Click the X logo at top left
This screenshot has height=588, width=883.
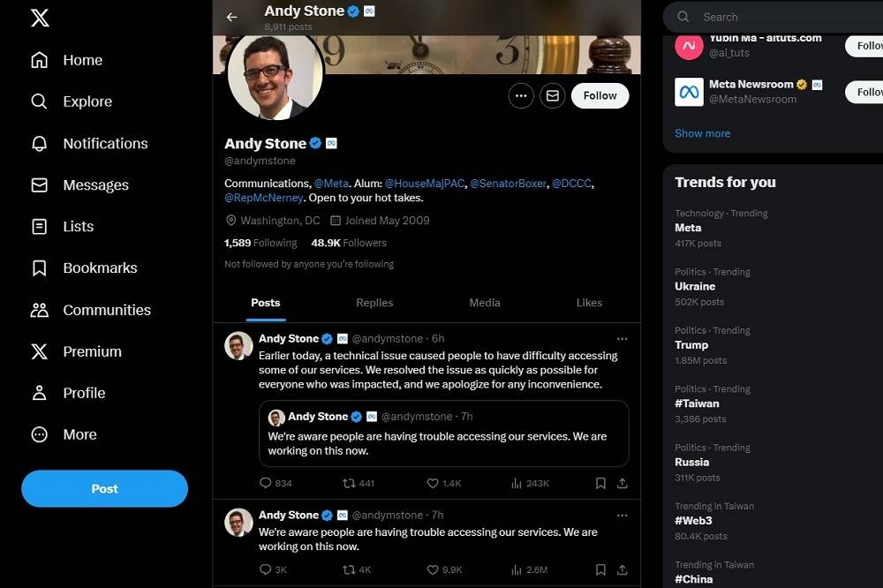(x=40, y=18)
